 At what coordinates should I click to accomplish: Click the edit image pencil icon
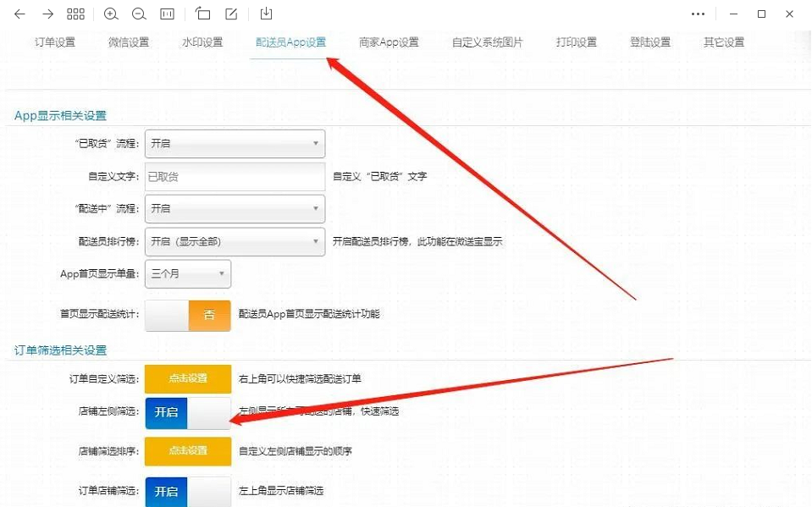point(231,14)
